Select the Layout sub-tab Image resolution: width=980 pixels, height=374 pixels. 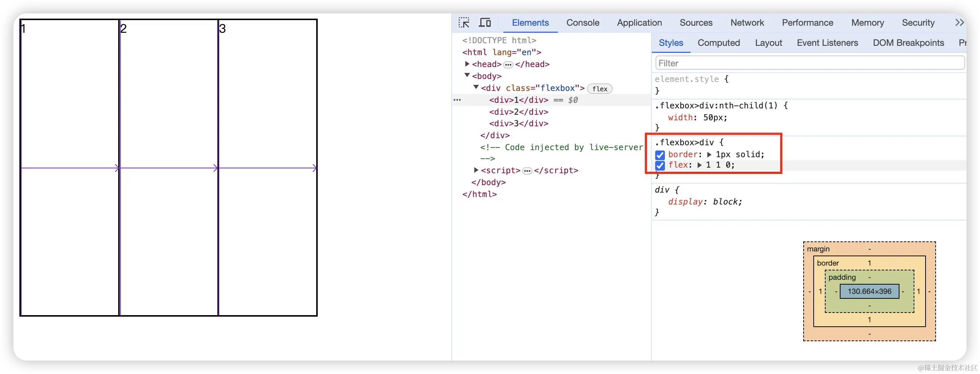[768, 43]
